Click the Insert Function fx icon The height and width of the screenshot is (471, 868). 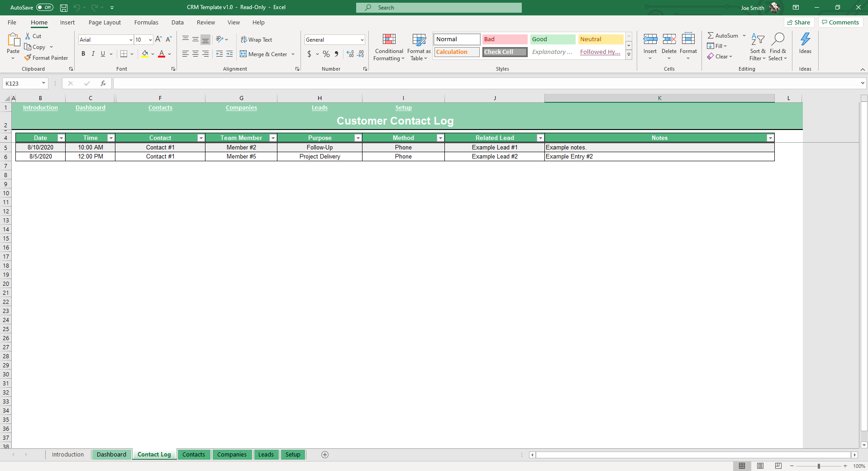coord(103,83)
